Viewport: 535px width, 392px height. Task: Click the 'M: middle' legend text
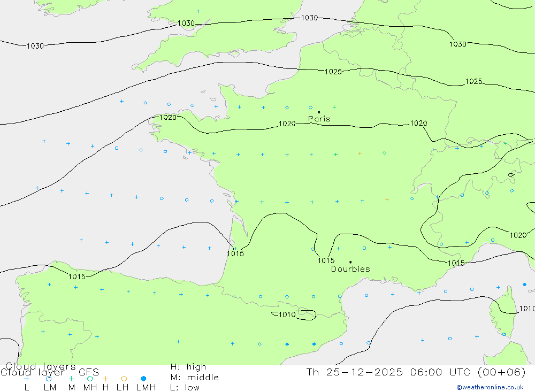click(194, 378)
